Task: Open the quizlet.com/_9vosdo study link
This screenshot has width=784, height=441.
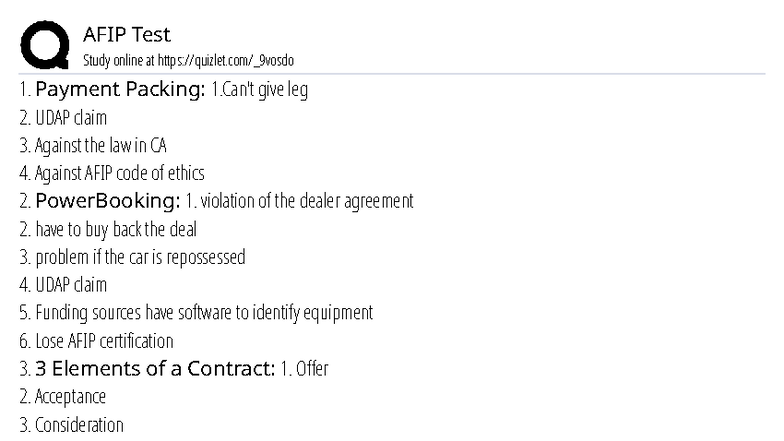Action: coord(226,60)
